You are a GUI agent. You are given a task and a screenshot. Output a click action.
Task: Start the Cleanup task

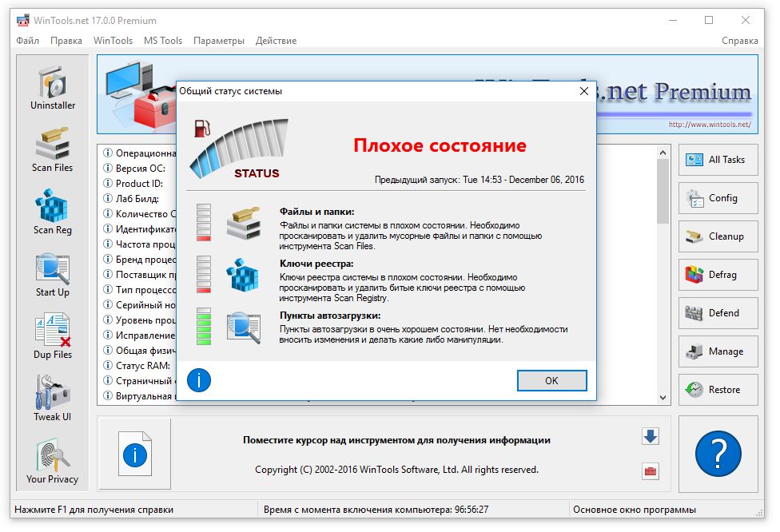click(x=718, y=236)
